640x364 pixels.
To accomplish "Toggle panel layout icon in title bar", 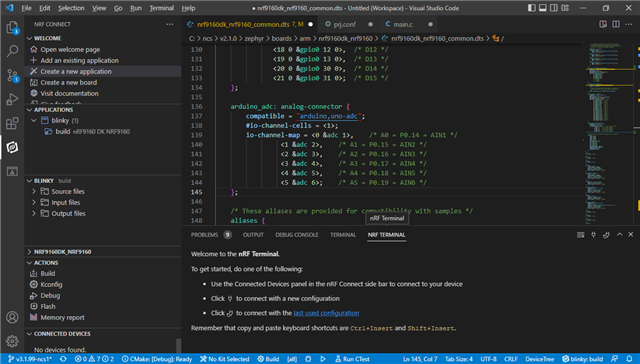I will (542, 8).
